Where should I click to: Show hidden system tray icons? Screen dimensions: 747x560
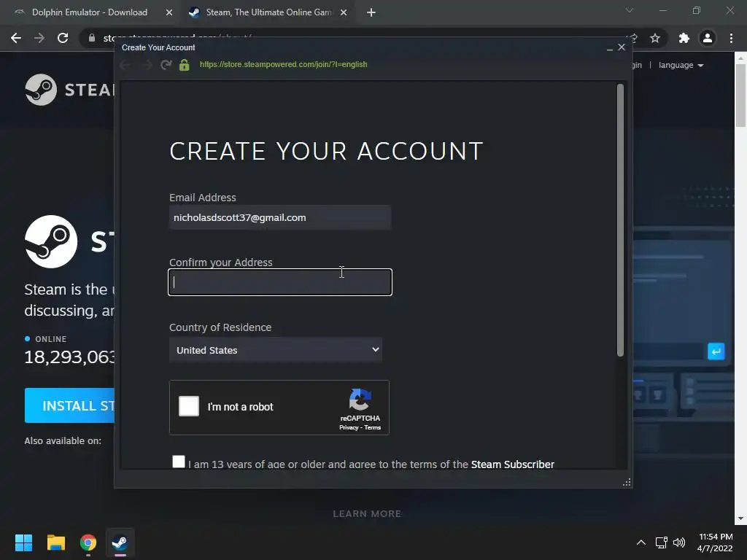(641, 542)
